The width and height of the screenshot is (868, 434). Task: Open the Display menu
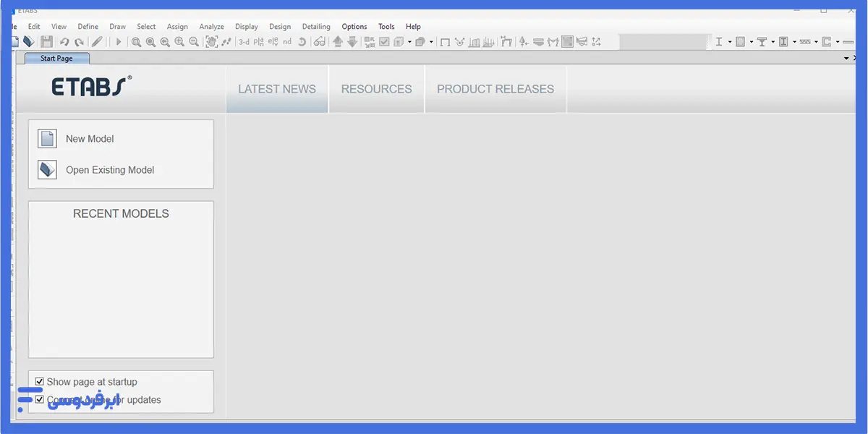coord(247,27)
